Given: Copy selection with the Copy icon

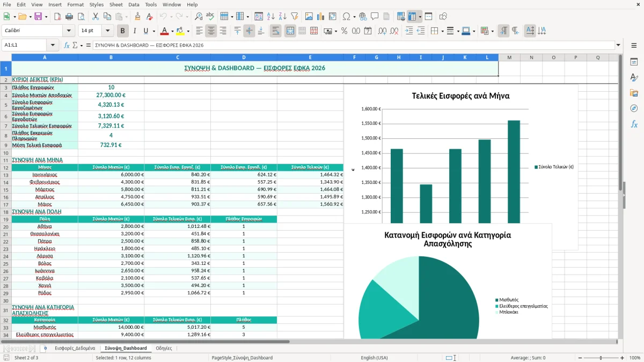Looking at the screenshot, I should tap(107, 17).
